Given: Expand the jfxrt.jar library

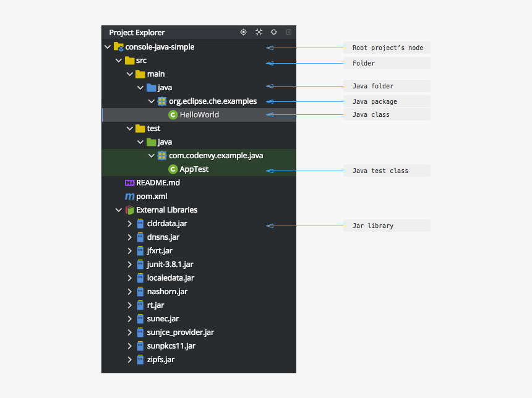Looking at the screenshot, I should coord(130,251).
